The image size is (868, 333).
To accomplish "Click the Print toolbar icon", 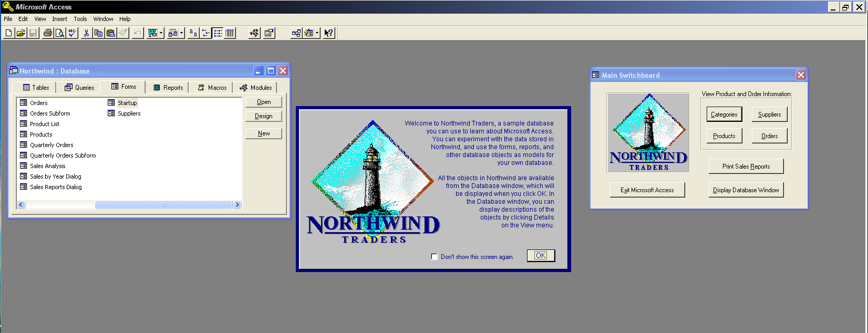I will (x=48, y=33).
